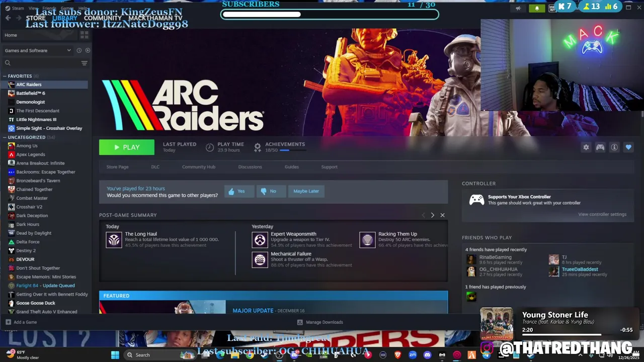644x362 pixels.
Task: Open Expert Weaponsmith achievement icon
Action: (x=260, y=240)
